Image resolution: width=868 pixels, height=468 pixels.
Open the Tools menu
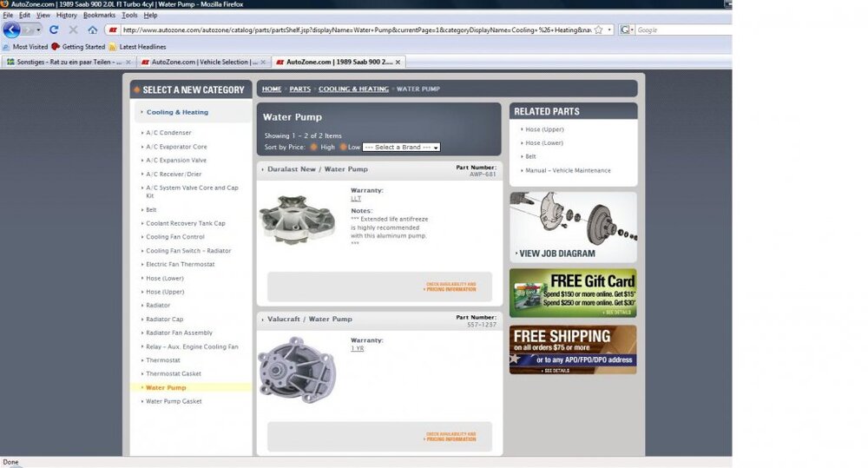(x=129, y=15)
